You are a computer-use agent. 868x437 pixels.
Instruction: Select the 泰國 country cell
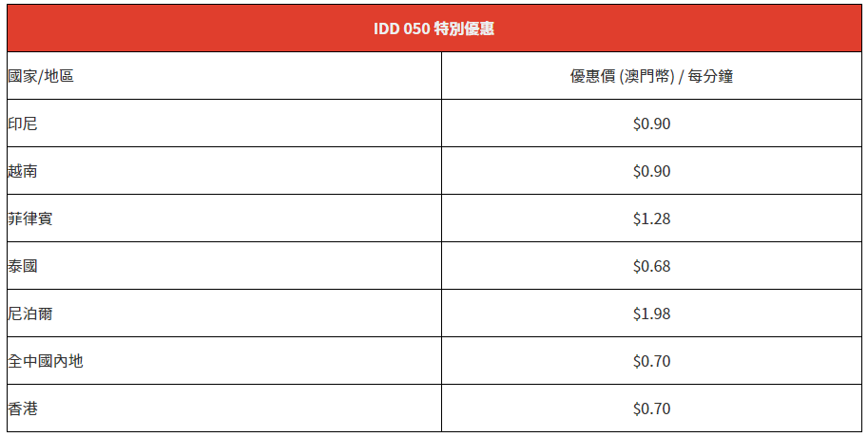pos(23,266)
